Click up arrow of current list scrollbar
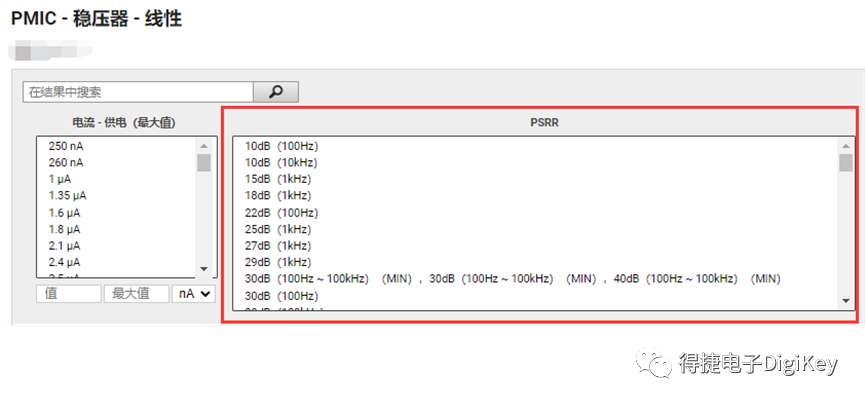 tap(204, 146)
